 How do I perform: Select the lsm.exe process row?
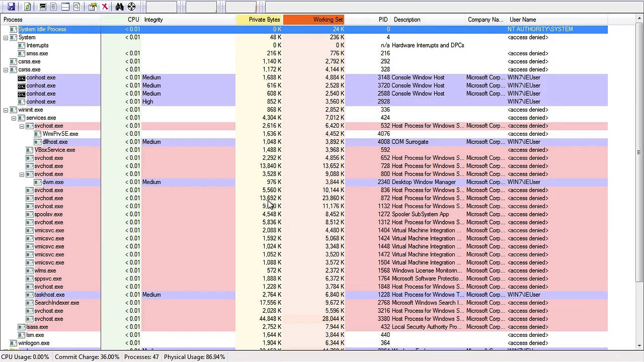coord(304,335)
